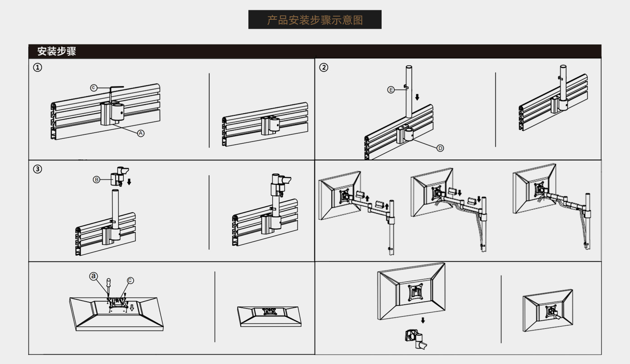Image resolution: width=630 pixels, height=364 pixels.
Task: Click the 安装步骤 header text
Action: point(57,51)
